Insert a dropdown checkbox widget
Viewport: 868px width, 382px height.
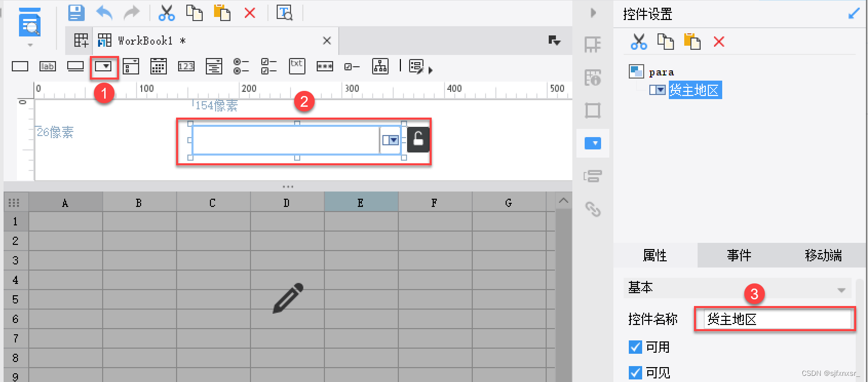(131, 66)
